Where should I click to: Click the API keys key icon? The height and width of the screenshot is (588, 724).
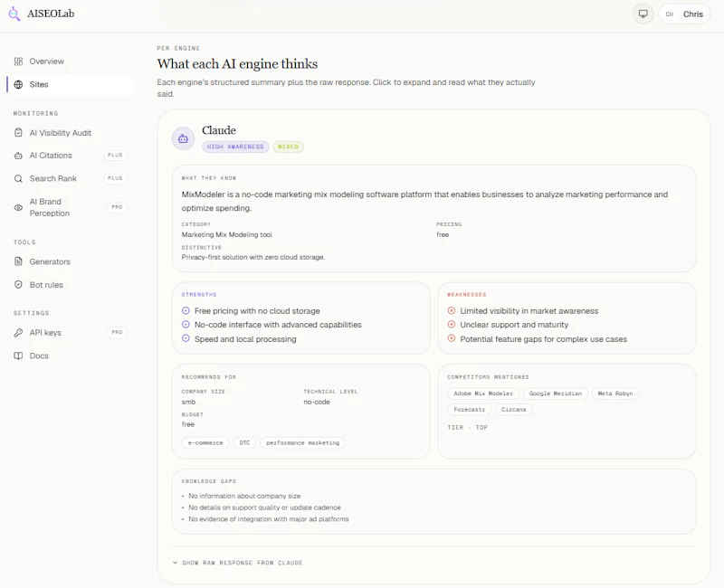coord(18,333)
